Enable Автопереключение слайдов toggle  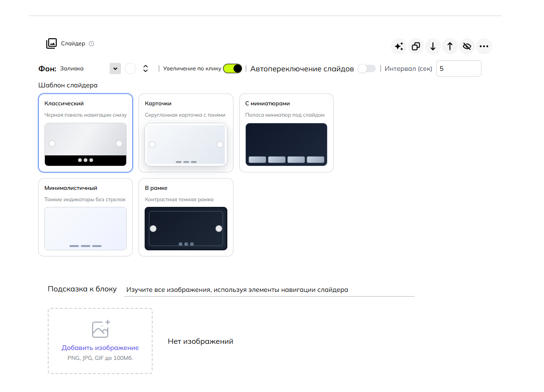pos(367,68)
